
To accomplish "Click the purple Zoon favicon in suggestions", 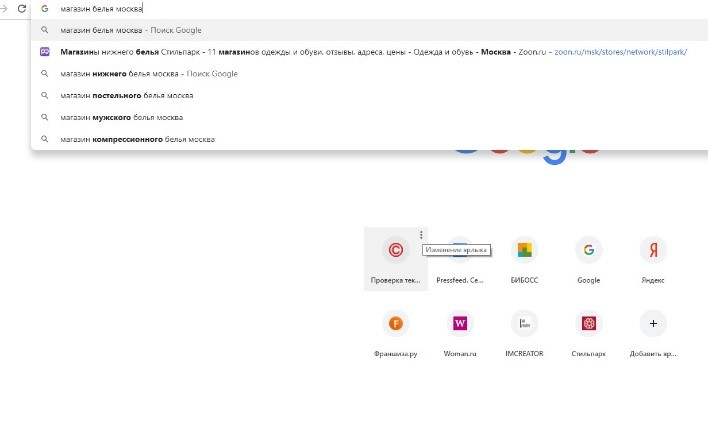I will (45, 52).
